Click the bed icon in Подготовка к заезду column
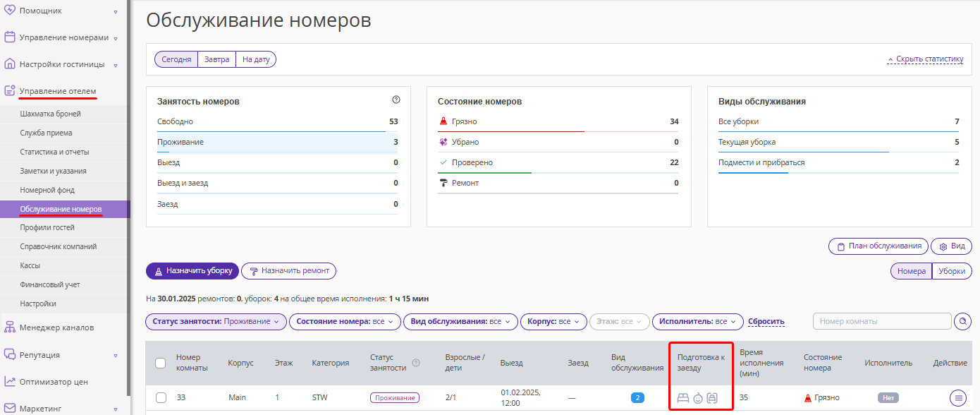Viewport: 980px width, 415px height. click(683, 398)
